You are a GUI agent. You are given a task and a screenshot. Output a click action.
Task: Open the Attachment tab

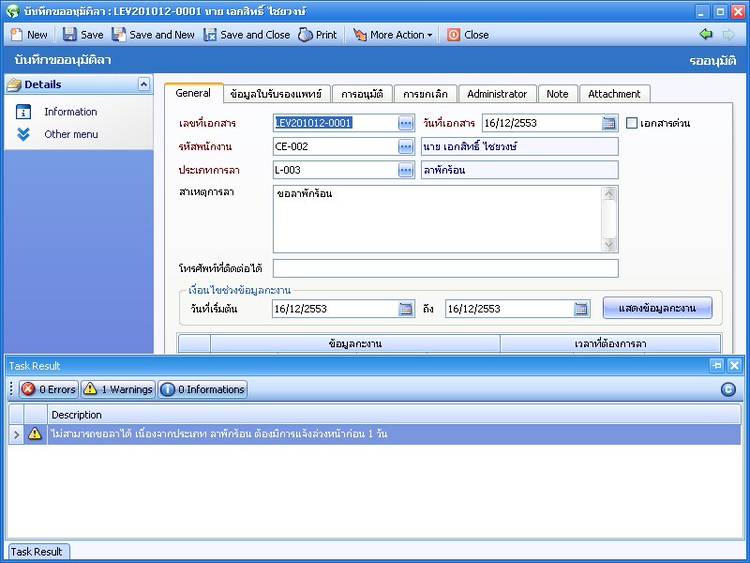(x=614, y=94)
